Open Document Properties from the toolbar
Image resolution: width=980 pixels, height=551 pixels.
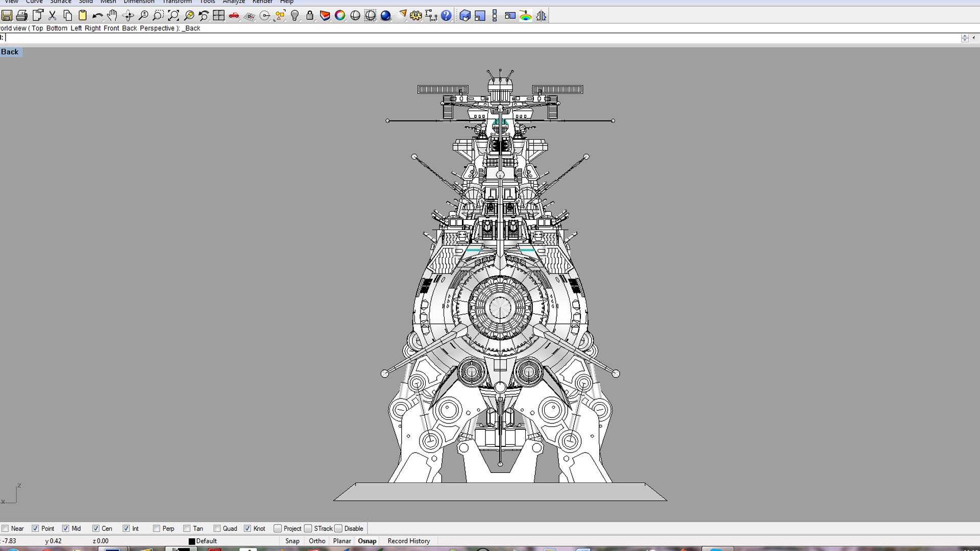(x=37, y=16)
